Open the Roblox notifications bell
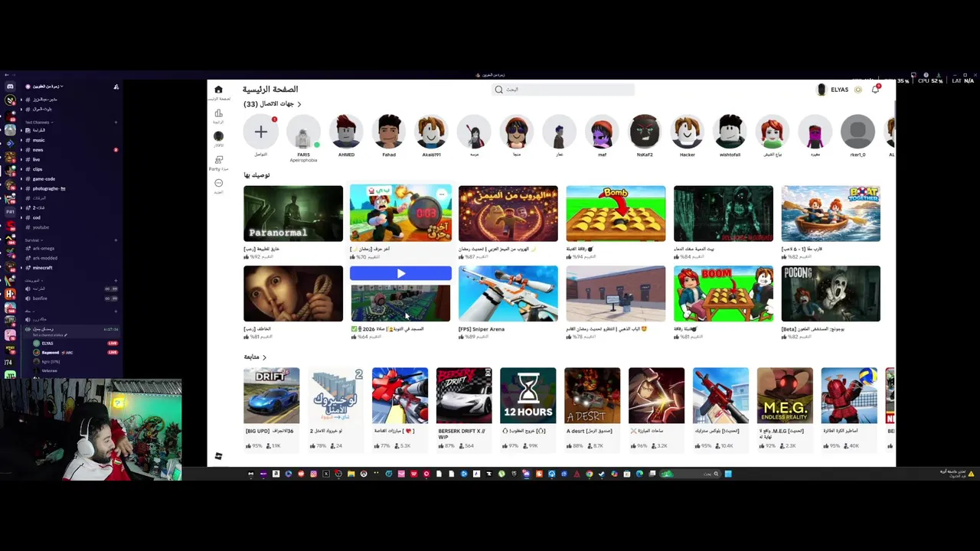The image size is (980, 551). click(875, 90)
